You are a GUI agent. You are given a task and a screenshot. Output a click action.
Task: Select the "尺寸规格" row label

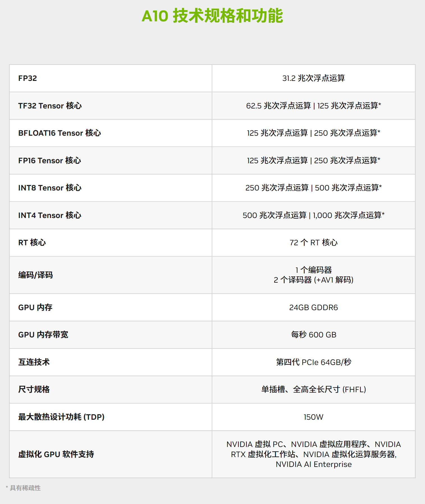click(34, 389)
